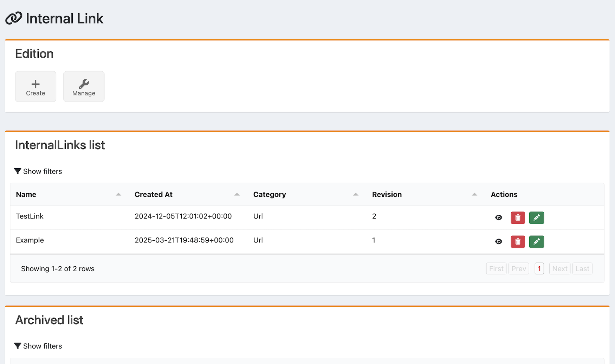
Task: Click the Next pagination button
Action: point(560,269)
